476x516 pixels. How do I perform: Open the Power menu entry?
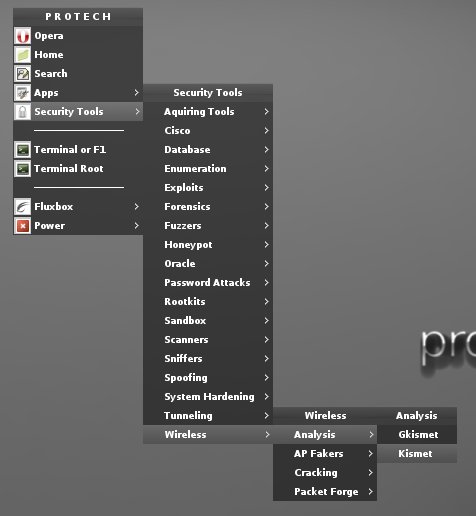78,226
